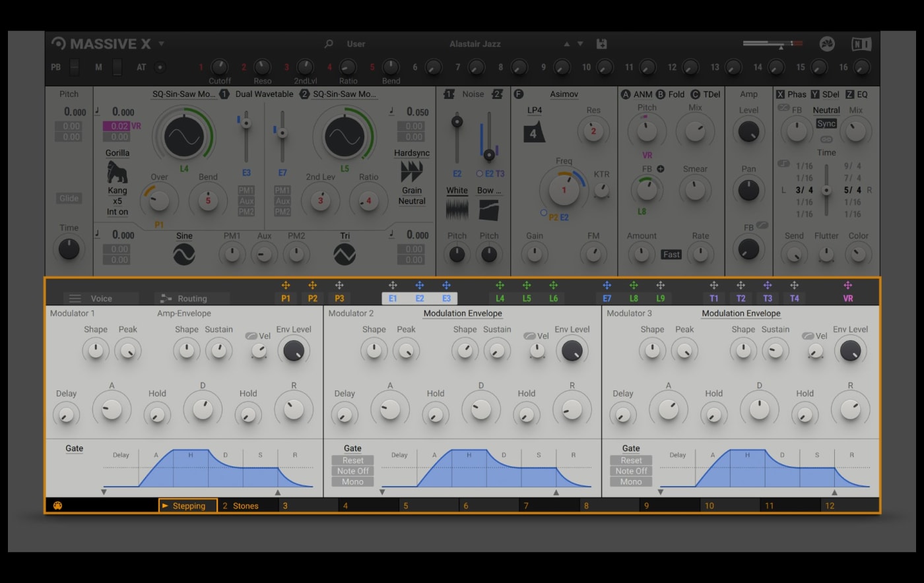Click the L6 modulation assign arrows icon
Image resolution: width=924 pixels, height=583 pixels.
coord(553,286)
